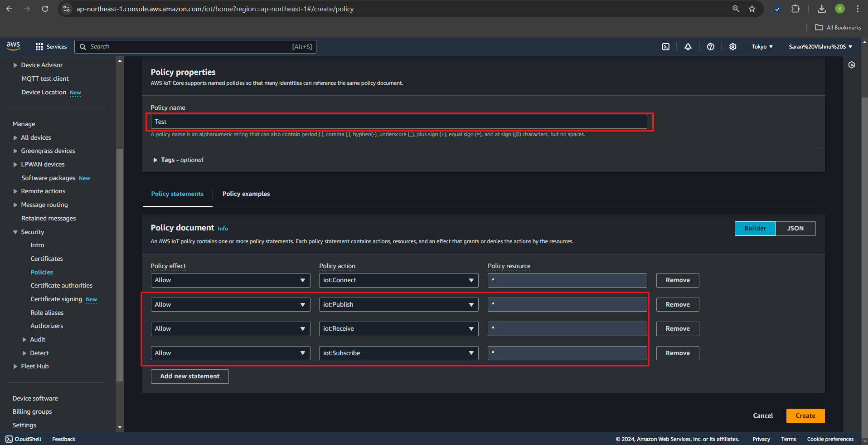Click the Policy name input field
The image size is (868, 445).
click(x=398, y=122)
